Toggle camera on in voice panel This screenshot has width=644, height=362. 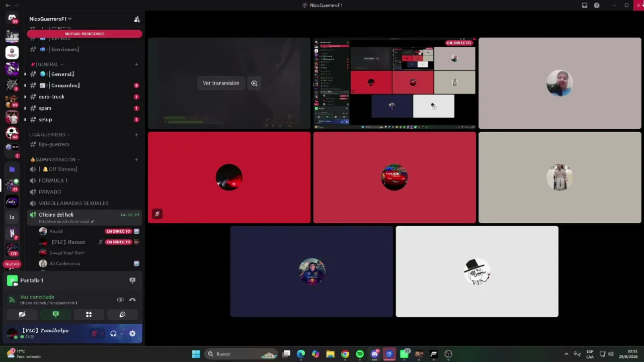(x=22, y=314)
